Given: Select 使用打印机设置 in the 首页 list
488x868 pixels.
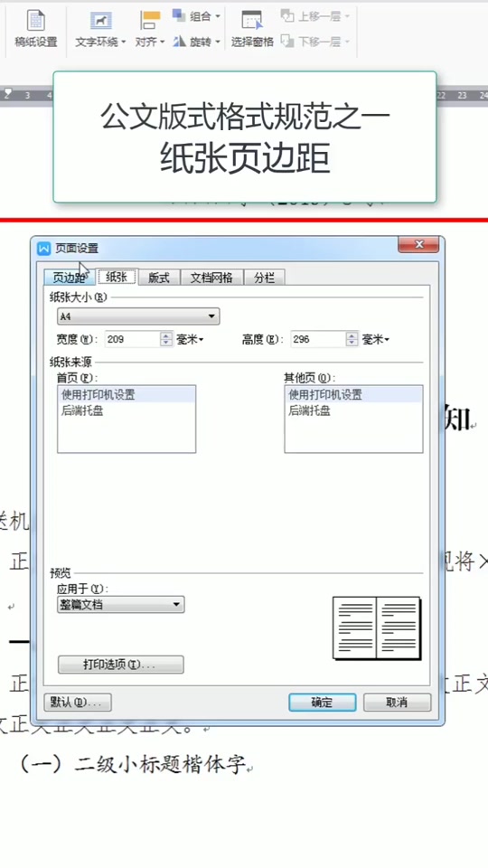Looking at the screenshot, I should click(x=127, y=395).
